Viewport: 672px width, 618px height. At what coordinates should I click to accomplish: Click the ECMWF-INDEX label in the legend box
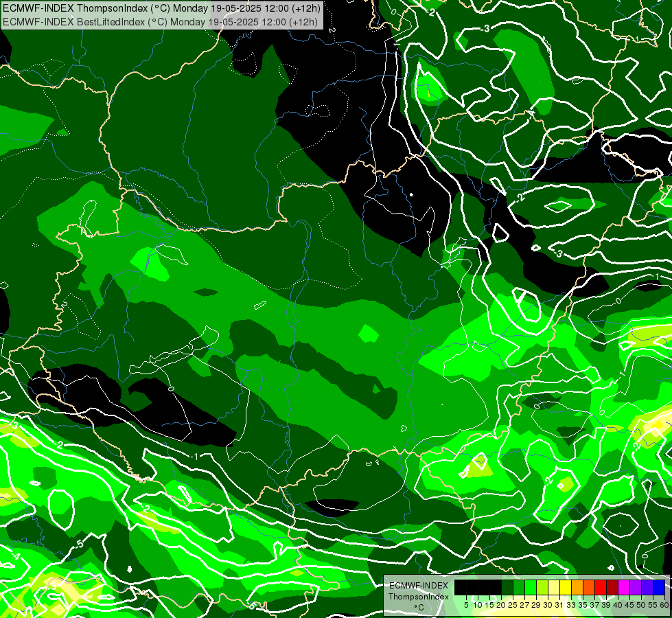coord(419,586)
